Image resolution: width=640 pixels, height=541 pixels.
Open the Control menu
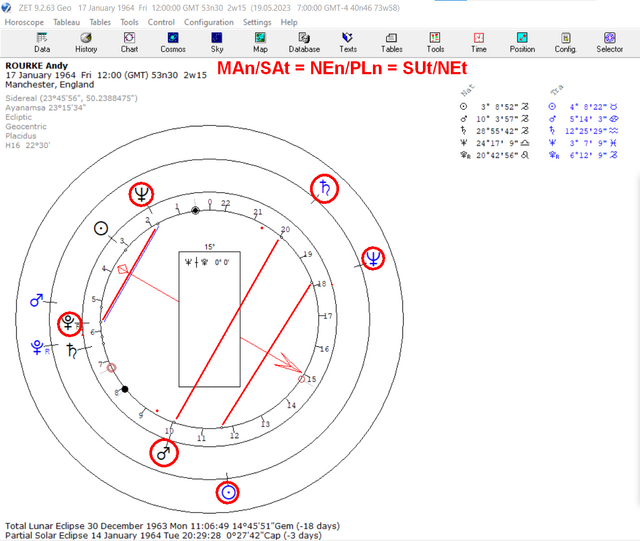click(161, 22)
